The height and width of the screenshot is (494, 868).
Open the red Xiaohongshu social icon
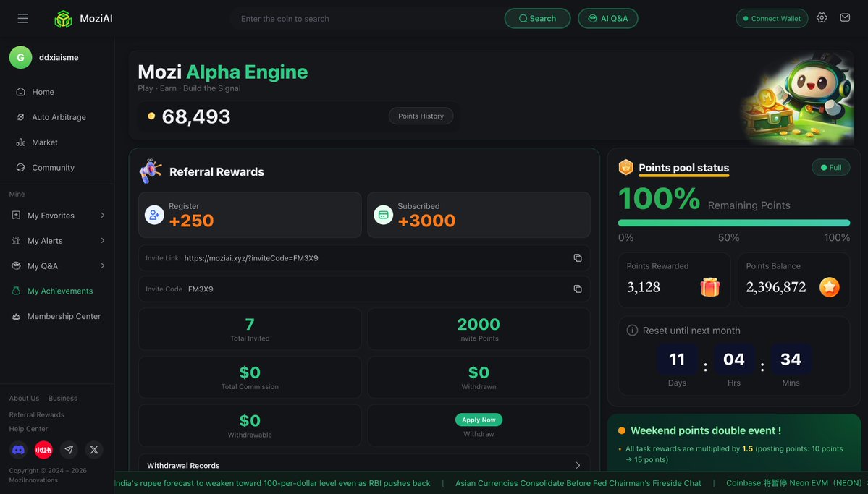(x=43, y=450)
